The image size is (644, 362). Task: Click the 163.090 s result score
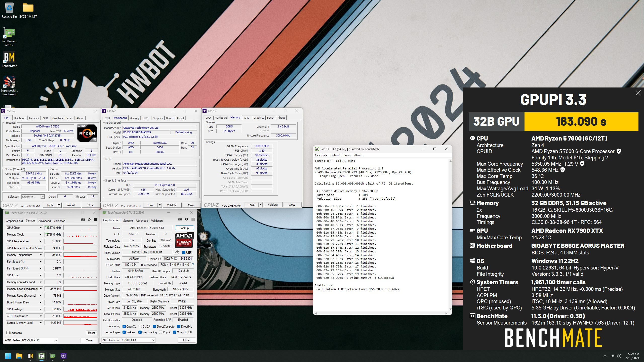tap(581, 122)
